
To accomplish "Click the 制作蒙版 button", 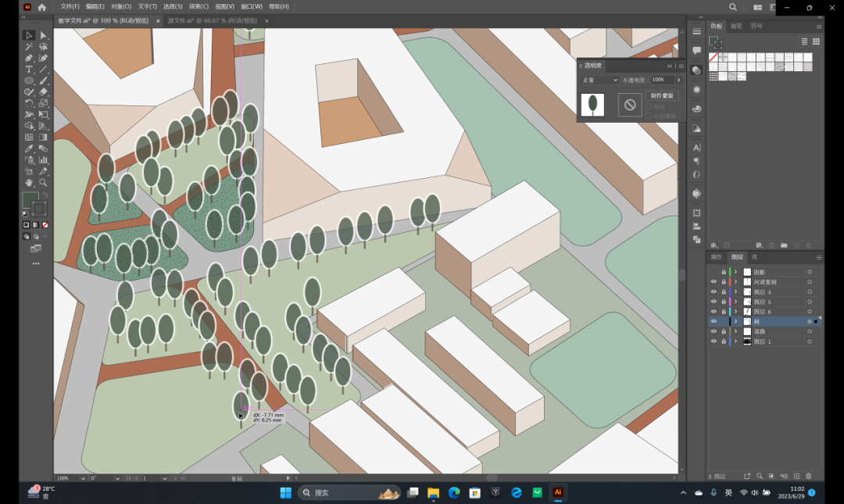I will pos(662,95).
